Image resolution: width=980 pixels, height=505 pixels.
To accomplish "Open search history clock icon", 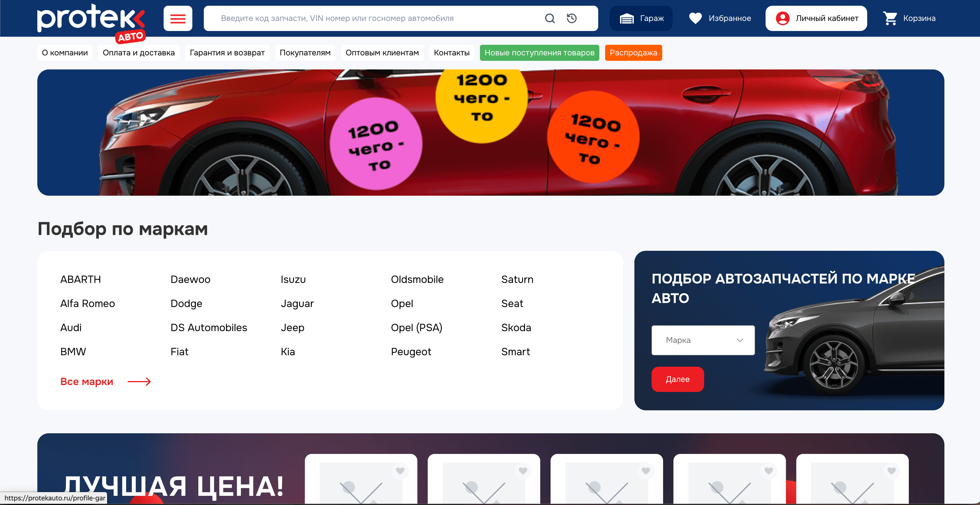I will click(x=572, y=18).
